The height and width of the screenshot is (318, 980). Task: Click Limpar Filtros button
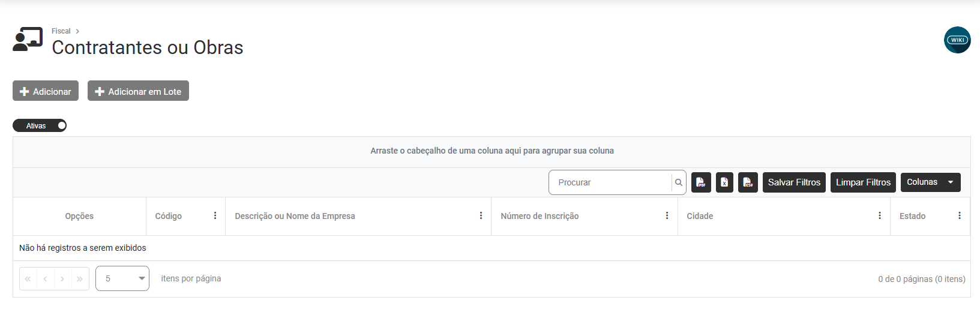[x=863, y=182]
